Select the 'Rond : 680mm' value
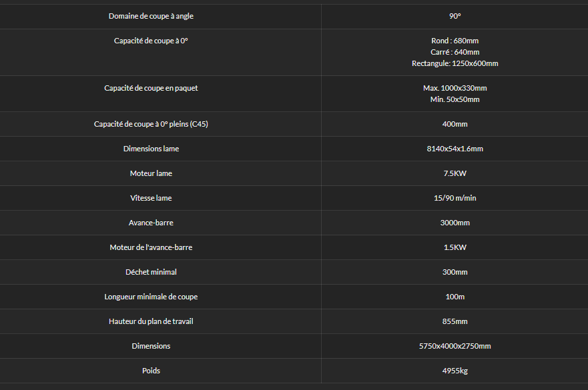 click(455, 41)
